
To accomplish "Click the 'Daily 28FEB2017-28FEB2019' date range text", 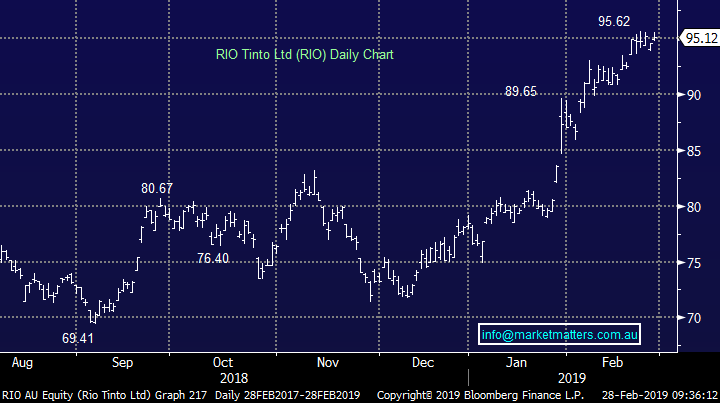I will (287, 395).
